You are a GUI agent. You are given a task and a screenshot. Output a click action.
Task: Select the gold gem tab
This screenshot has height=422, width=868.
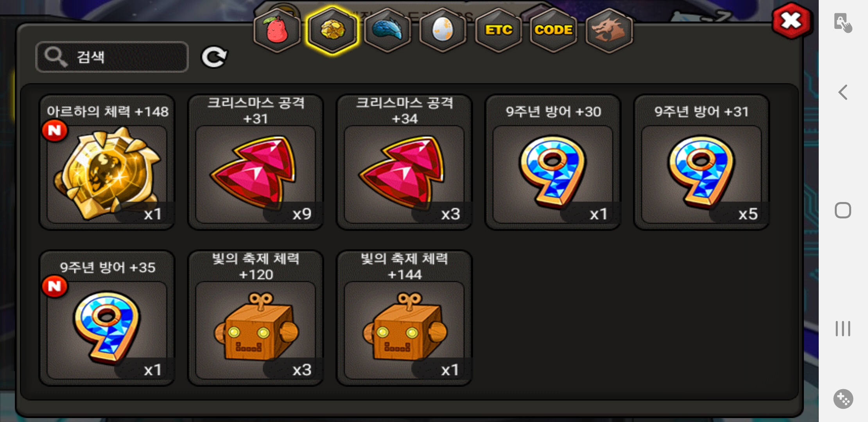click(x=332, y=30)
